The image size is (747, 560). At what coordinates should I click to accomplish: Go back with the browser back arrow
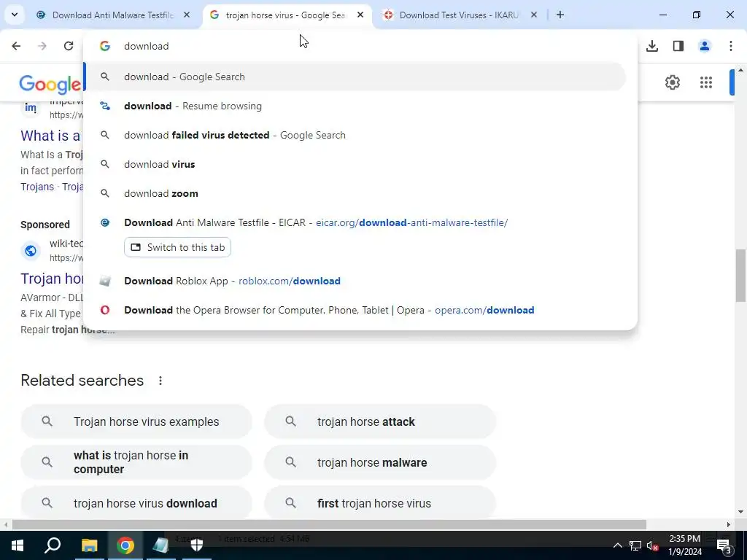(x=16, y=46)
